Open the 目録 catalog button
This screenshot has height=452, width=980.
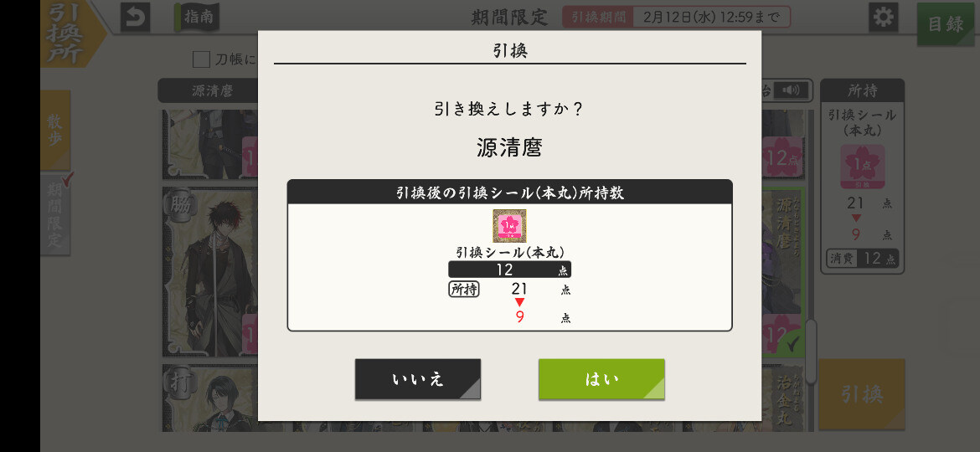point(945,23)
